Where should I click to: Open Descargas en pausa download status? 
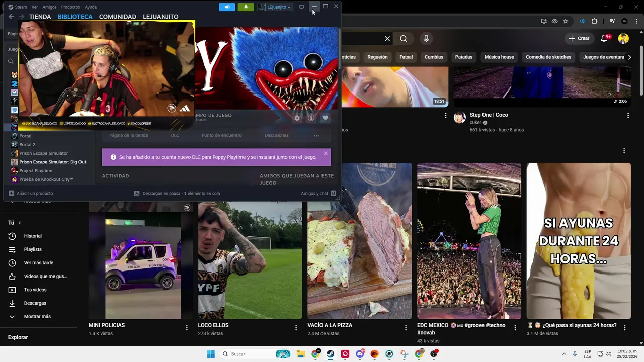(177, 193)
